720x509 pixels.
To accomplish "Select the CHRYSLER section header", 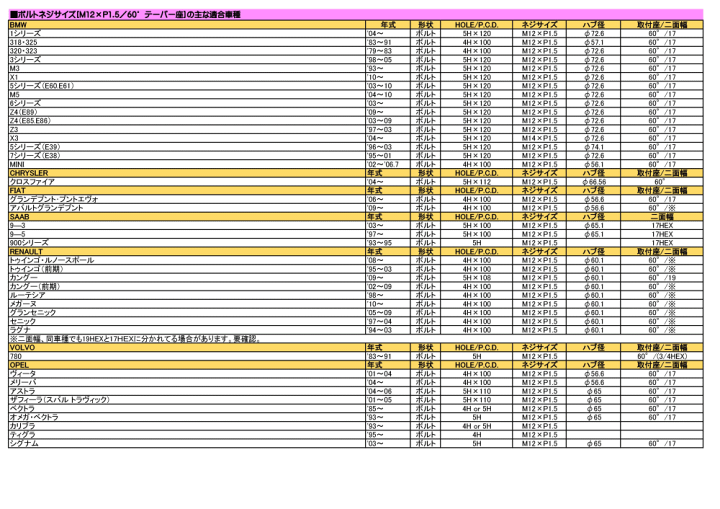I will 187,173.
